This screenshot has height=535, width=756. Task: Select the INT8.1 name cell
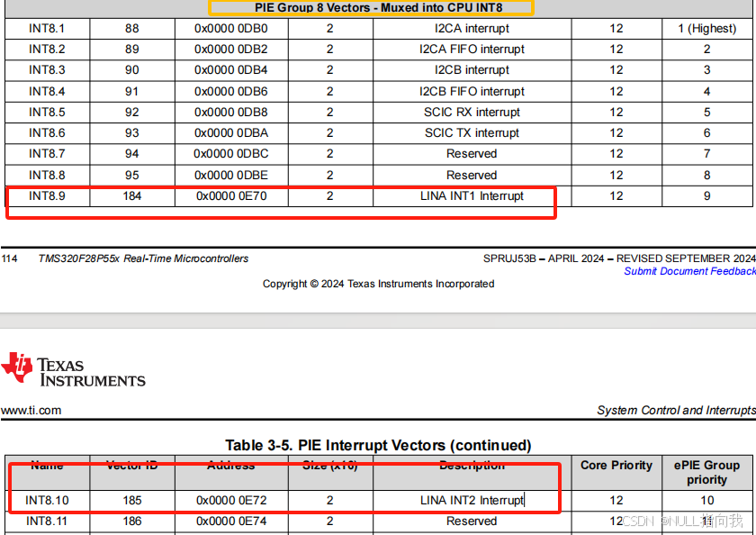click(47, 29)
